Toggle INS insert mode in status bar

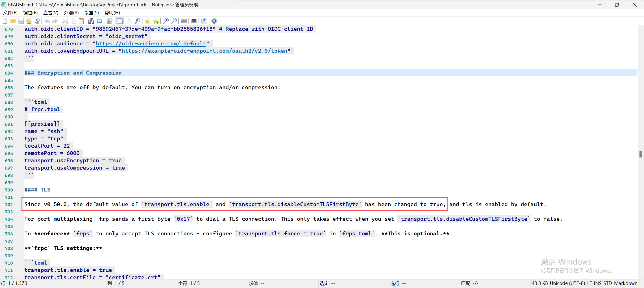click(x=597, y=283)
